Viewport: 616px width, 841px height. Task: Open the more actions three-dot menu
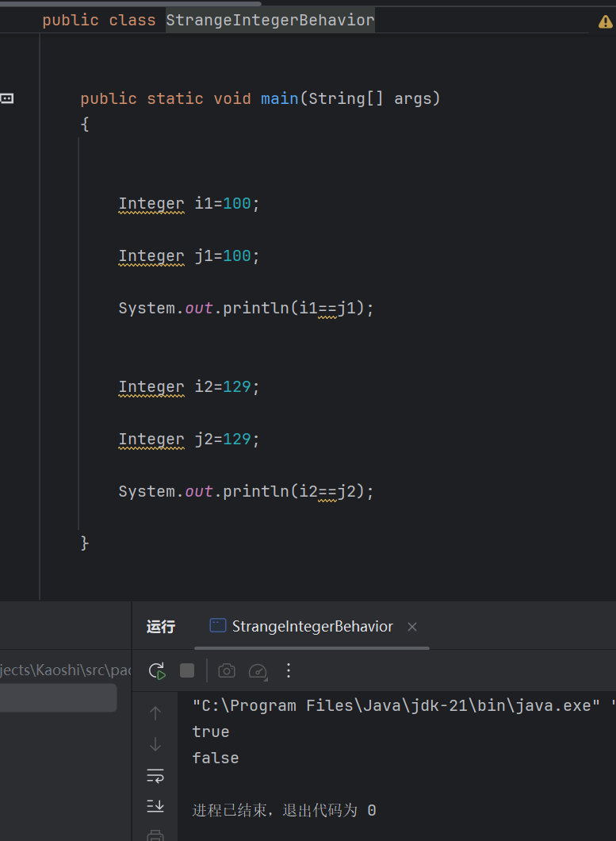click(x=289, y=670)
